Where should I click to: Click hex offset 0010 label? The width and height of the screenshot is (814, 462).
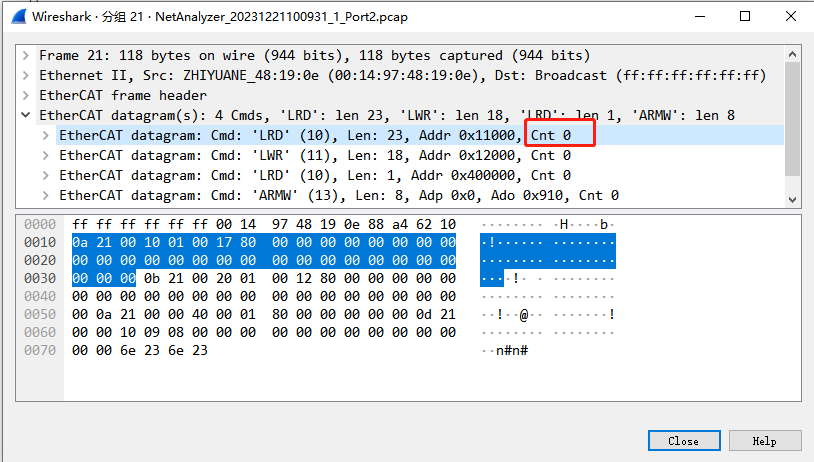coord(40,242)
